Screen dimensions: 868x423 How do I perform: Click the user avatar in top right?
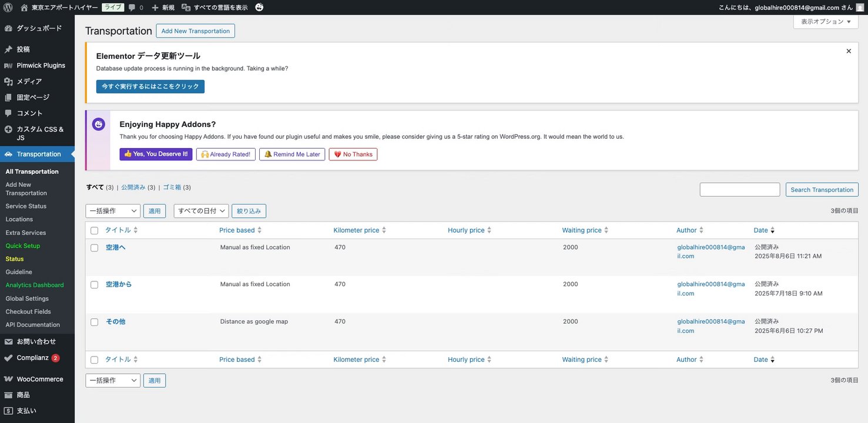pyautogui.click(x=860, y=8)
